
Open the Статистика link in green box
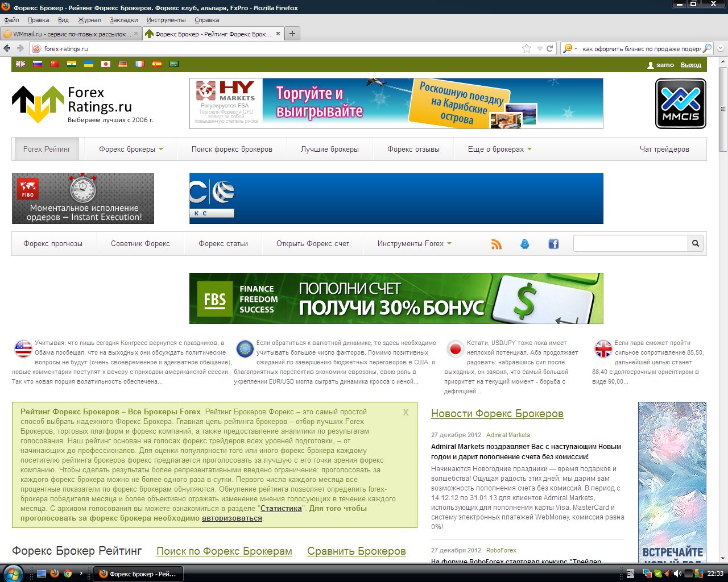point(281,508)
